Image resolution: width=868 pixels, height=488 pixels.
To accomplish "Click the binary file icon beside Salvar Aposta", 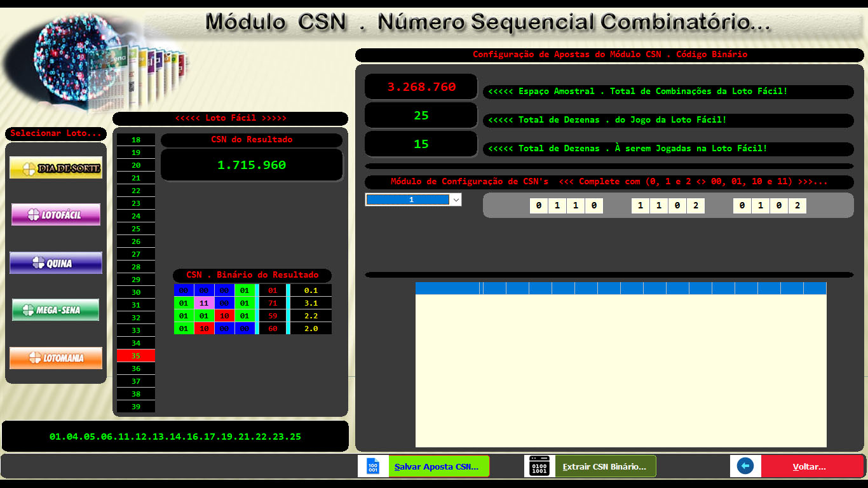I will point(373,466).
